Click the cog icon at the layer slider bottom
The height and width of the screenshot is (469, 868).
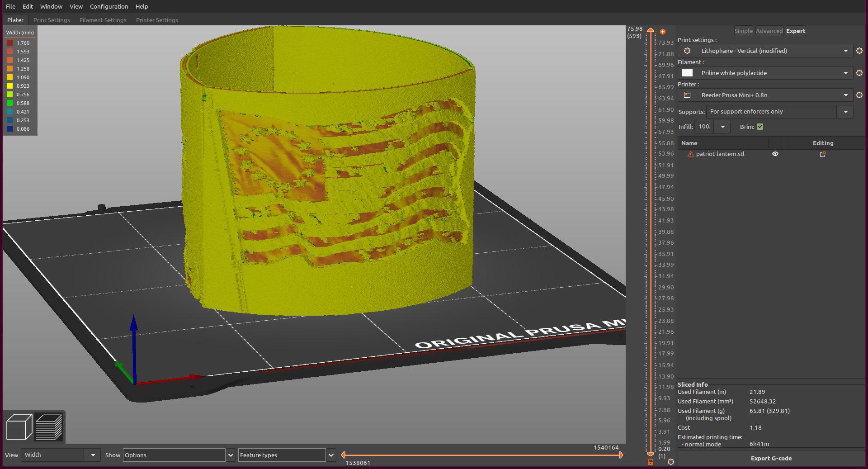pyautogui.click(x=671, y=462)
